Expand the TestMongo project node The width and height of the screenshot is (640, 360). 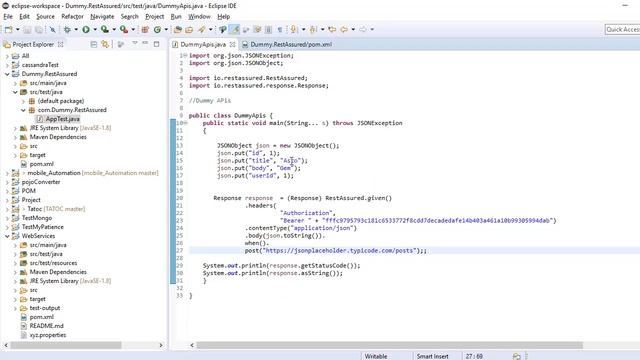(x=7, y=218)
